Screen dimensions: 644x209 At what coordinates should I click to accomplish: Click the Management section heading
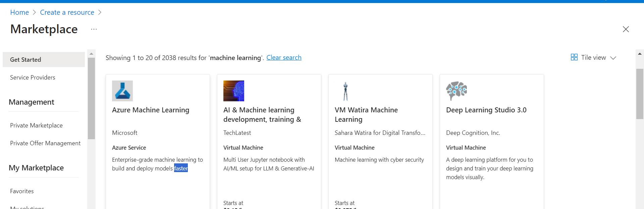32,102
